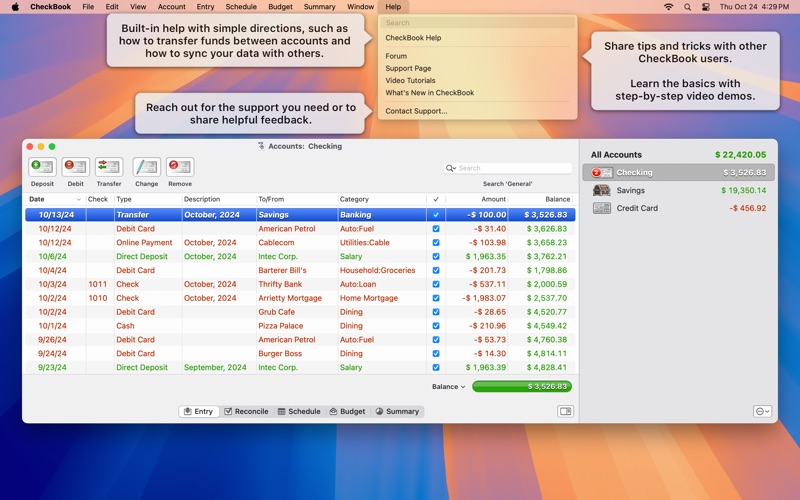Click the document icon beside Accounts: Checking title
800x500 pixels.
click(261, 146)
